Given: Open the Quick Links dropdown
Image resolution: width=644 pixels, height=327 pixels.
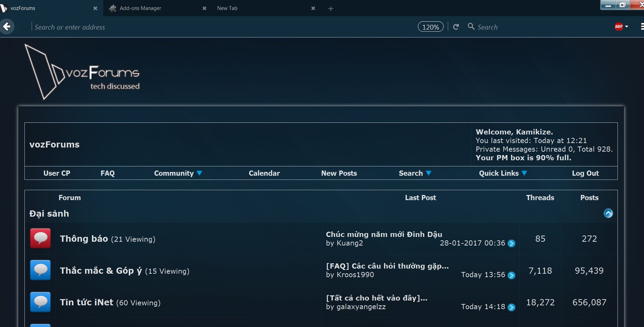Looking at the screenshot, I should click(503, 173).
